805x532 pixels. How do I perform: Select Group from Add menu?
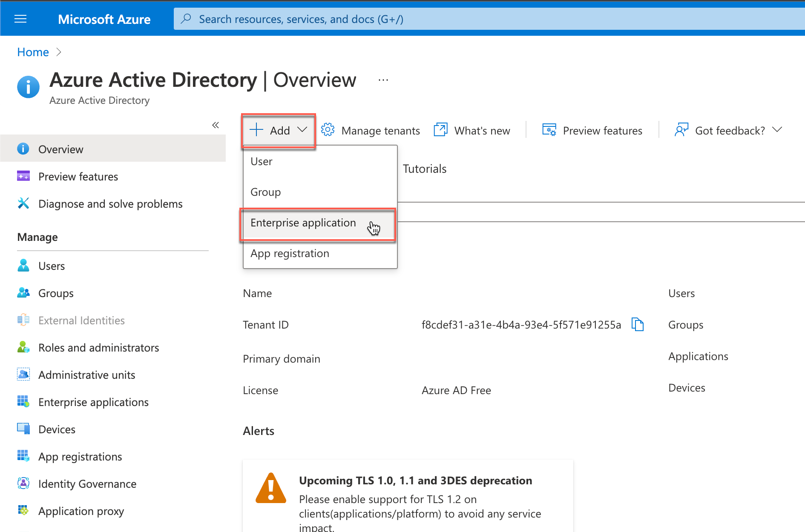(x=320, y=192)
